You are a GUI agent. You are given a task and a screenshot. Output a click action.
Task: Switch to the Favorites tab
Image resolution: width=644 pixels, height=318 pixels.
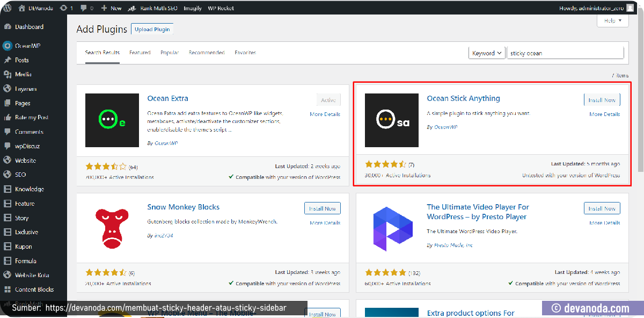245,53
